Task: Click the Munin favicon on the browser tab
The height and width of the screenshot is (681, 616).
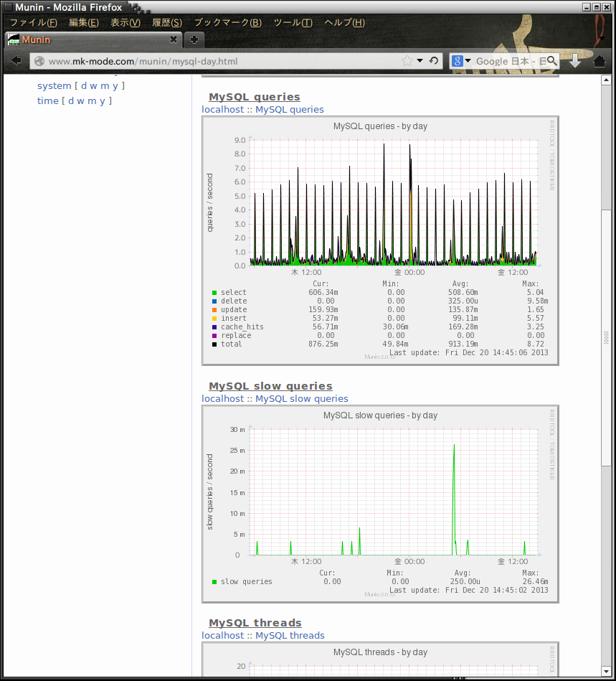Action: click(13, 40)
